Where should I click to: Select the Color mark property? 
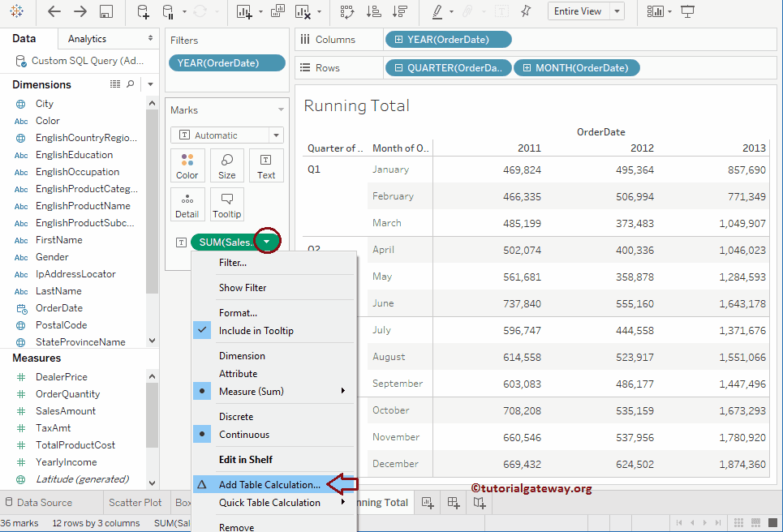pyautogui.click(x=187, y=165)
